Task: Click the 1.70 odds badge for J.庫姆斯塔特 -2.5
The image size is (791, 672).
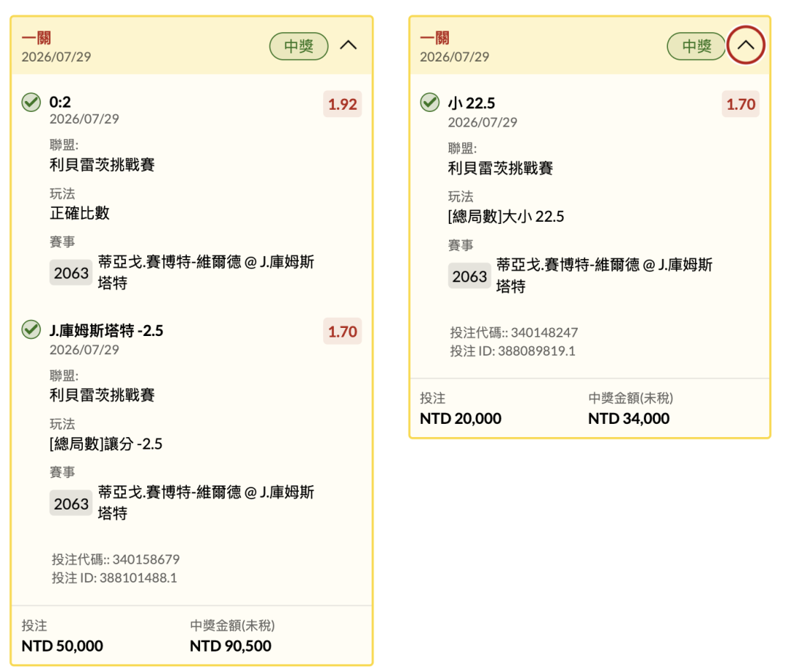Action: [343, 332]
